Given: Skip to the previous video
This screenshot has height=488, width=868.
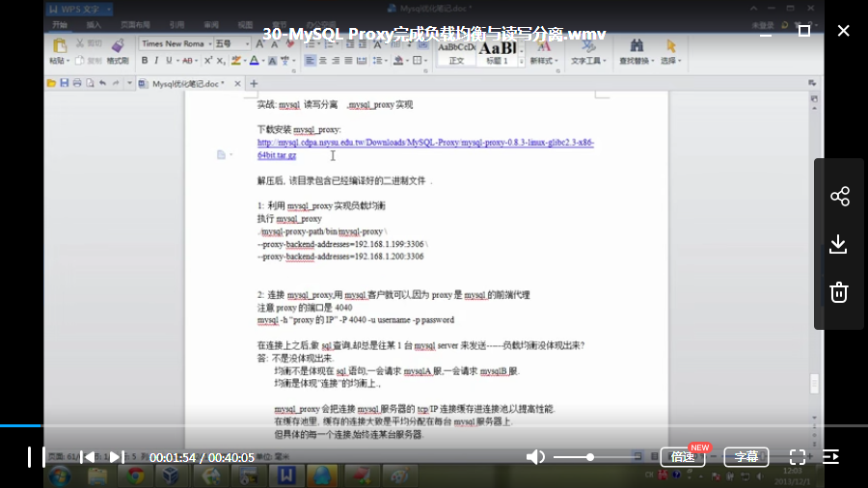Looking at the screenshot, I should (88, 457).
